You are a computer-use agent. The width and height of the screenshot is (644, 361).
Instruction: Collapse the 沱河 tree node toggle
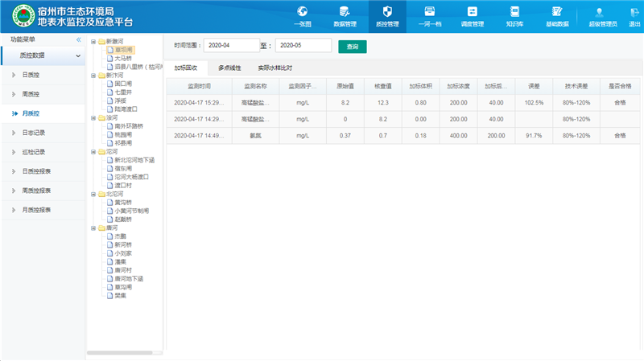coord(93,152)
